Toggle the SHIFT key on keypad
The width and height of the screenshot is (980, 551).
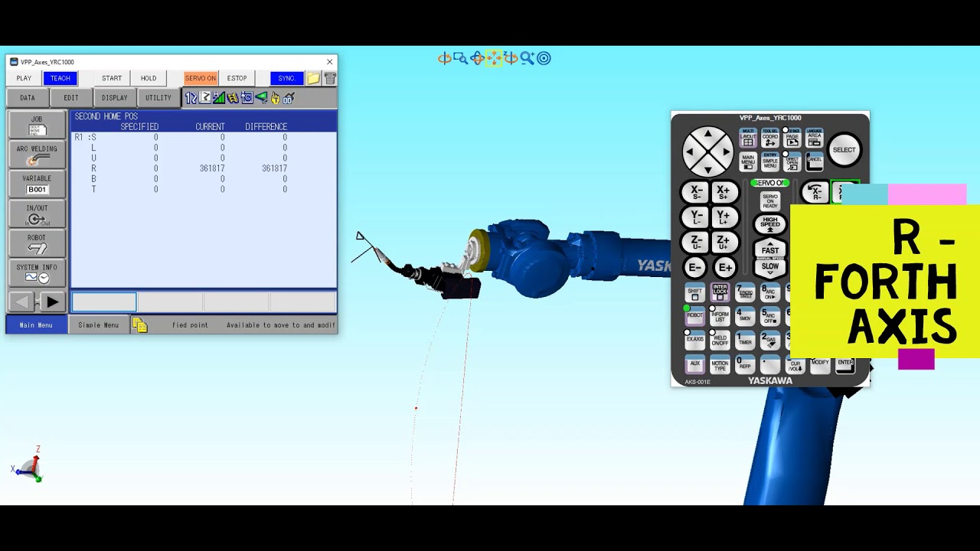(x=694, y=294)
